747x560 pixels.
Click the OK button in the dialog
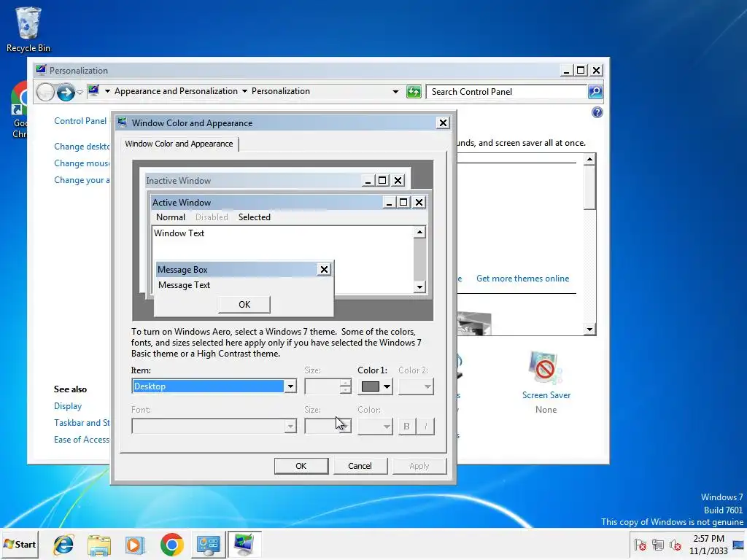301,466
